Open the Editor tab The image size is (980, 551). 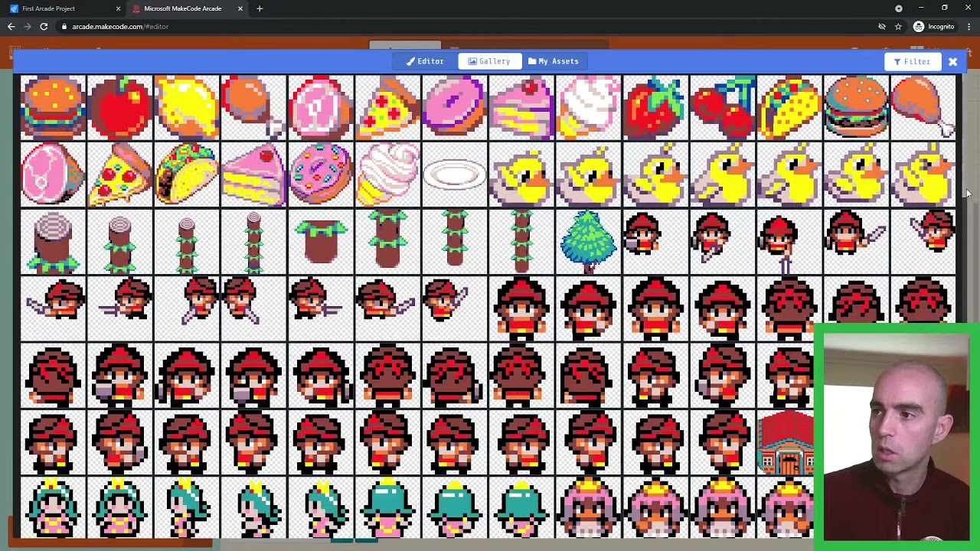[425, 61]
